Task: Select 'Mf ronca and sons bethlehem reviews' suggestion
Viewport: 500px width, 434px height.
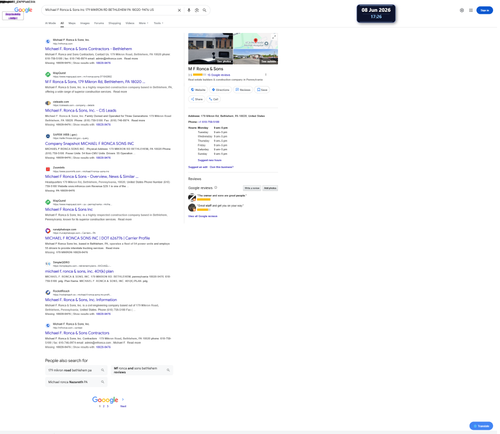Action: 142,370
